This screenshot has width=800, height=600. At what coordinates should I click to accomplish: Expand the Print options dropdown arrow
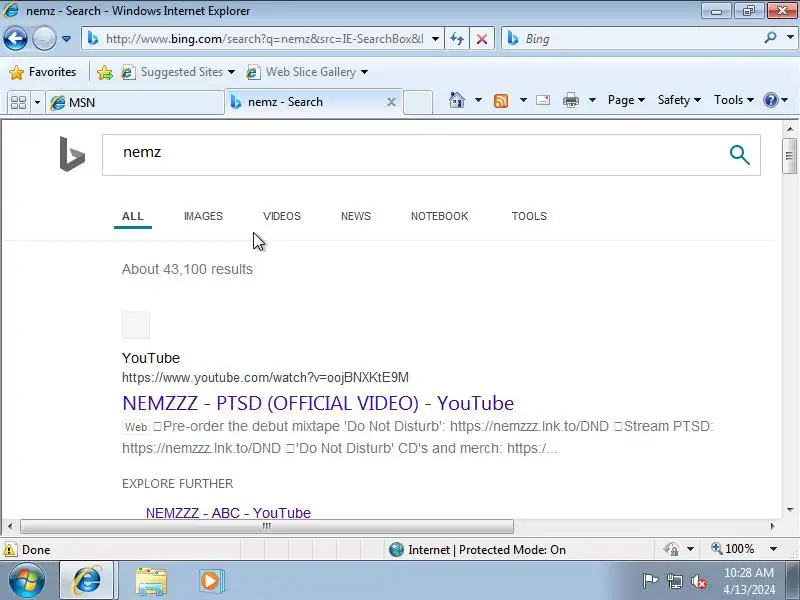pyautogui.click(x=592, y=100)
